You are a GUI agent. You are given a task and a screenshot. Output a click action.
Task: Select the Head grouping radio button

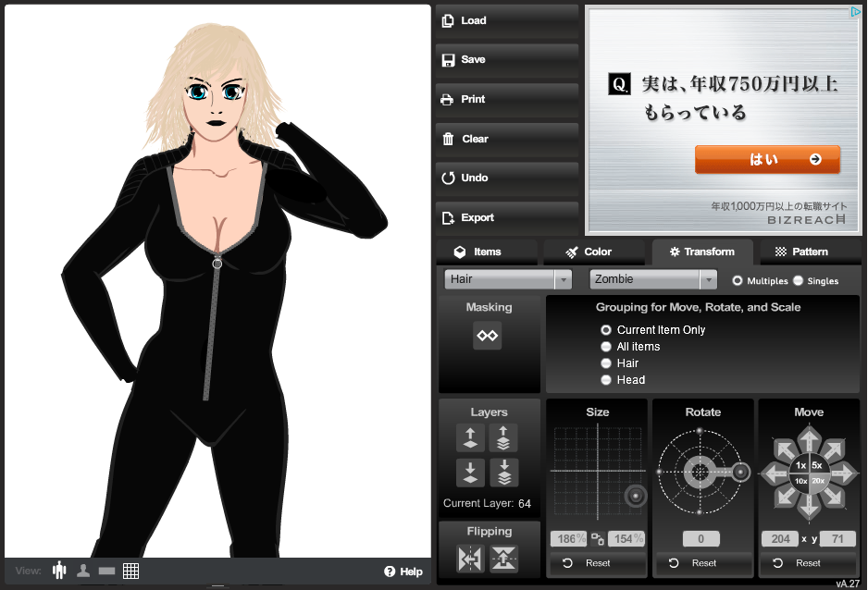[x=607, y=380]
